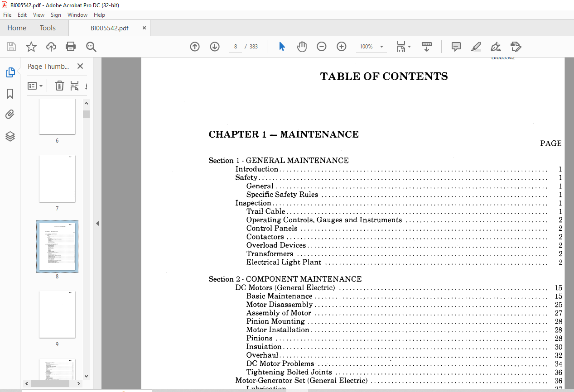Click the stamp tool icon
The image size is (574, 392).
pos(516,47)
